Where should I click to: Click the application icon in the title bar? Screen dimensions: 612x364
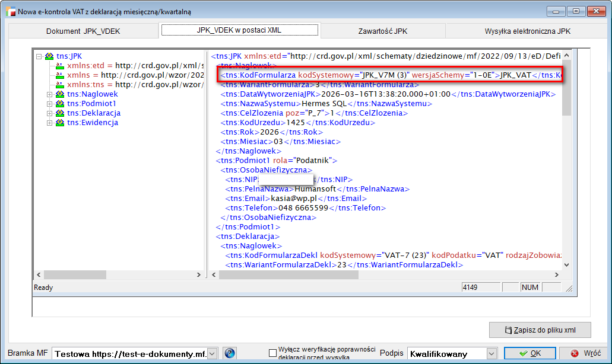pyautogui.click(x=10, y=11)
